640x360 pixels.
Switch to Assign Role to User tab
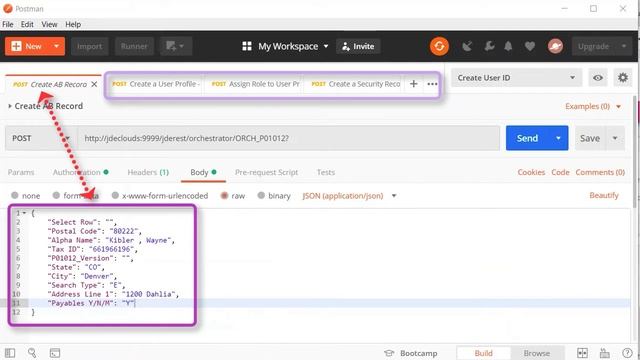[x=255, y=84]
